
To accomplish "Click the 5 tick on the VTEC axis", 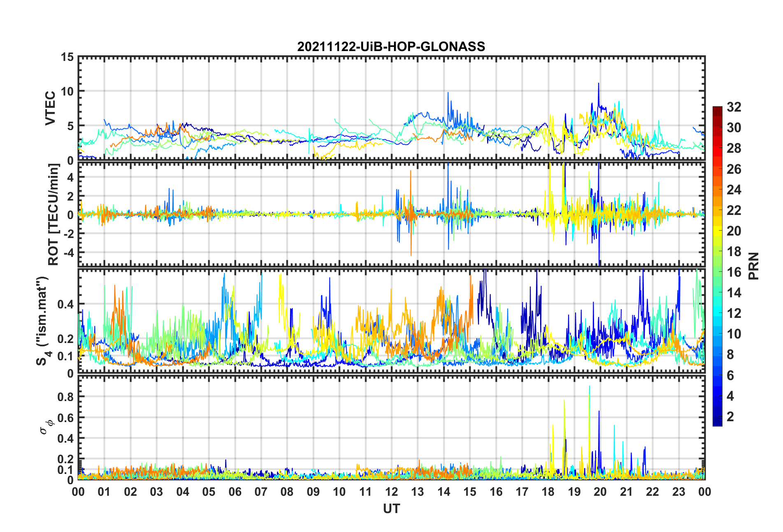I will click(71, 126).
